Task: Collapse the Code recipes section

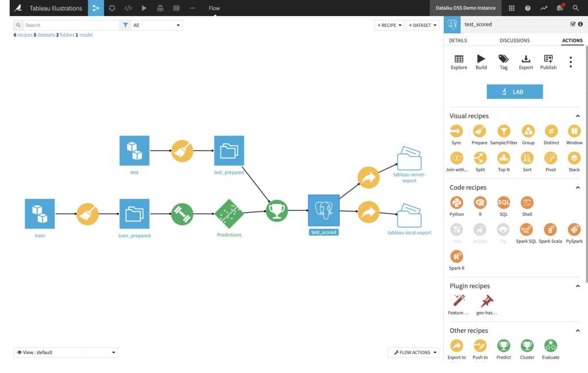Action: [x=578, y=187]
